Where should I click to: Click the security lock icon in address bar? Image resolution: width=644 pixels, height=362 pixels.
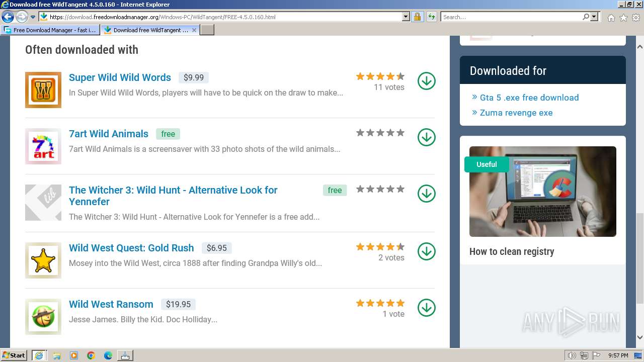417,17
